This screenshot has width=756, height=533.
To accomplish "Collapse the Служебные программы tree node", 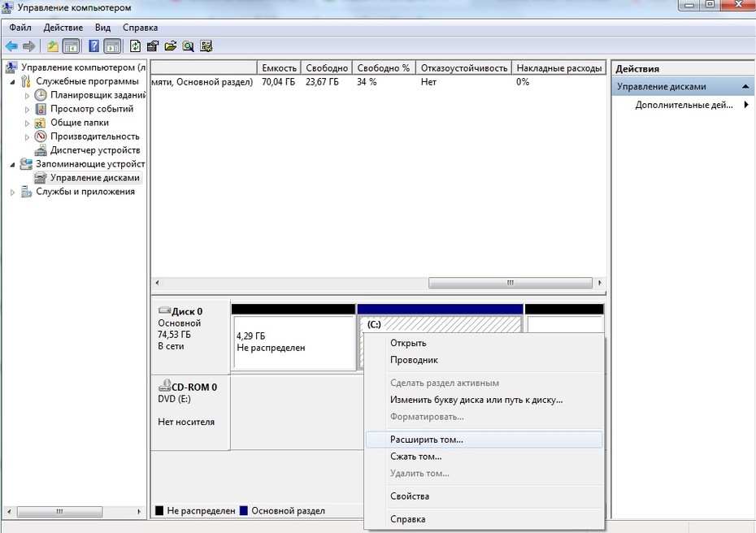I will [x=12, y=82].
